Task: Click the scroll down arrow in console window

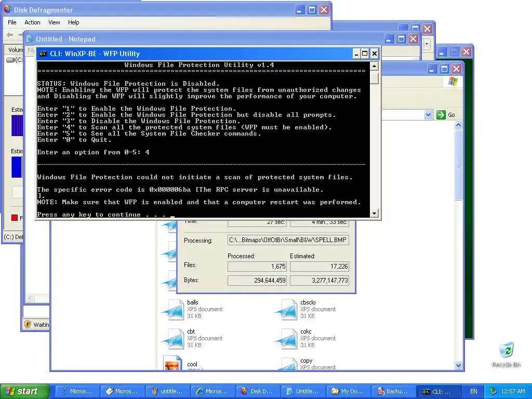Action: (374, 214)
